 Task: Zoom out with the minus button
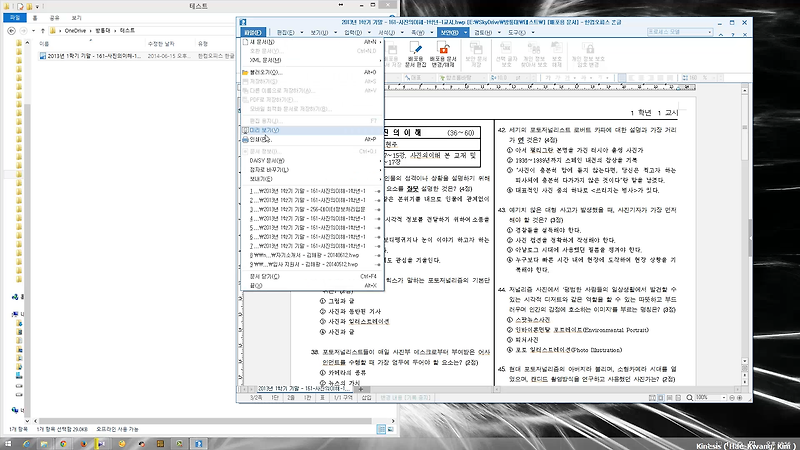coord(732,397)
